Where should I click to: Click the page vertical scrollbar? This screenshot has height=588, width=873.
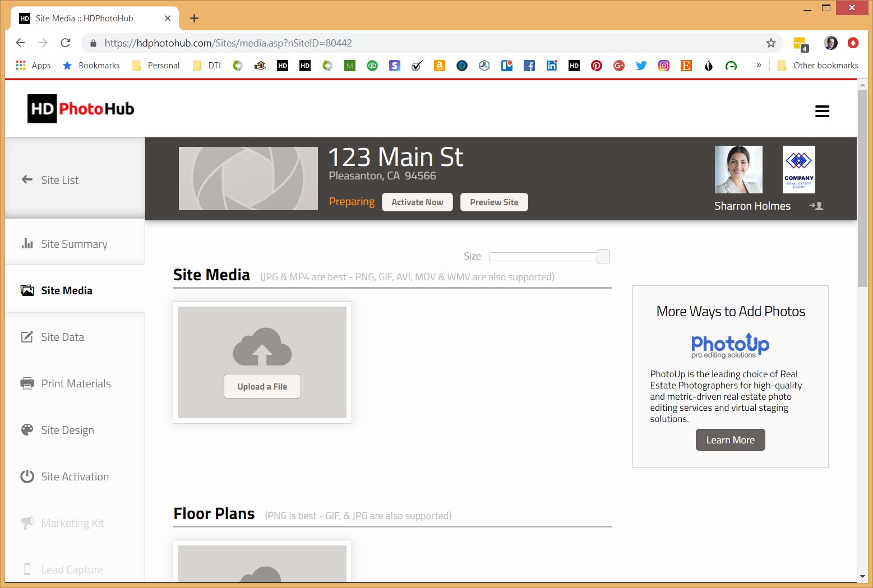[x=862, y=188]
